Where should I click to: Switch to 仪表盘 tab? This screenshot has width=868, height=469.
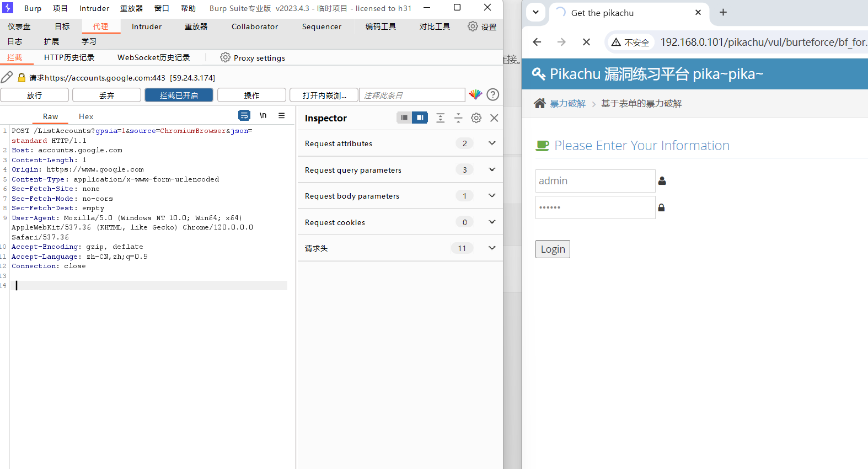click(19, 26)
